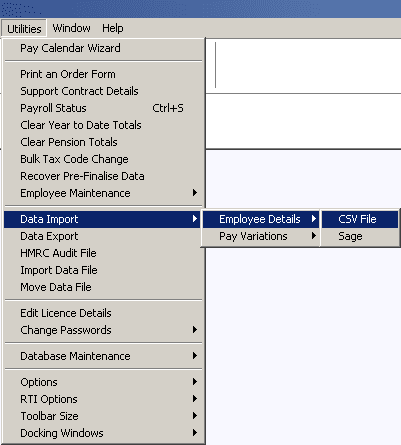Open HMRC Audit File
This screenshot has height=445, width=401.
coord(103,253)
